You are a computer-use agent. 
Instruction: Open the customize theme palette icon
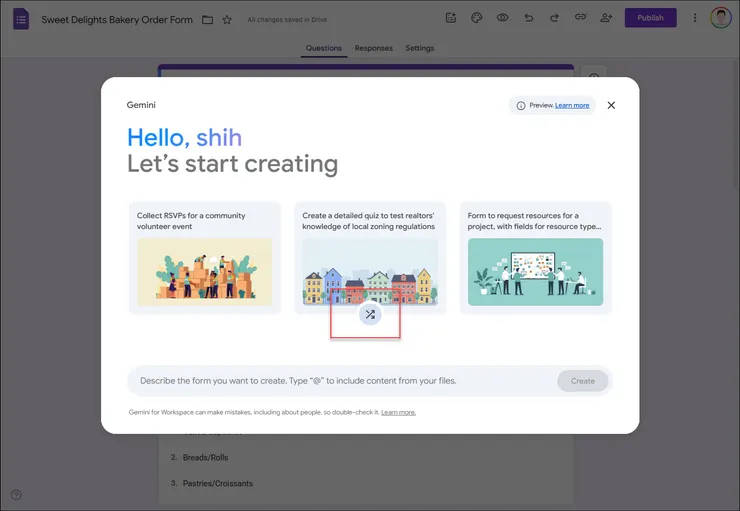pos(477,18)
